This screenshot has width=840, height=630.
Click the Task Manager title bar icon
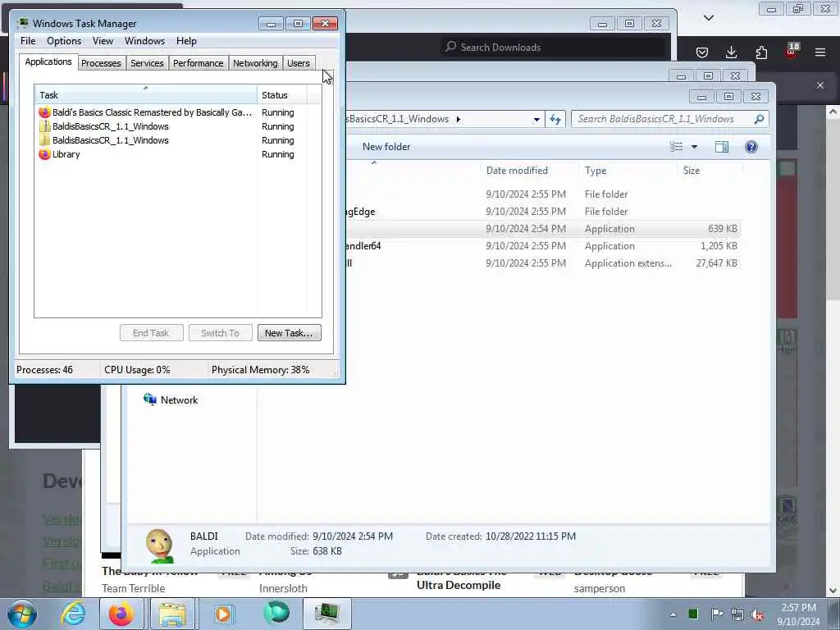pyautogui.click(x=22, y=23)
